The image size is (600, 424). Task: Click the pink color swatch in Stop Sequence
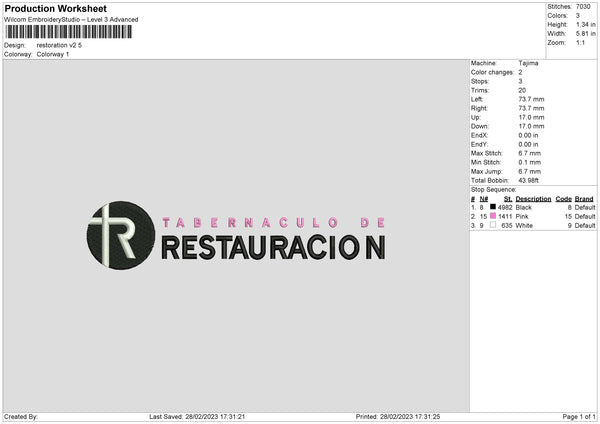[x=493, y=216]
